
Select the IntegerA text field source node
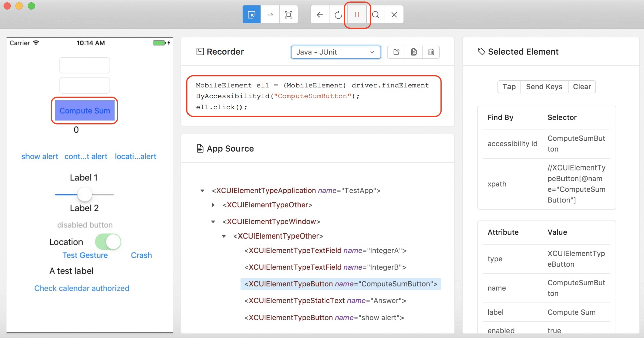325,251
